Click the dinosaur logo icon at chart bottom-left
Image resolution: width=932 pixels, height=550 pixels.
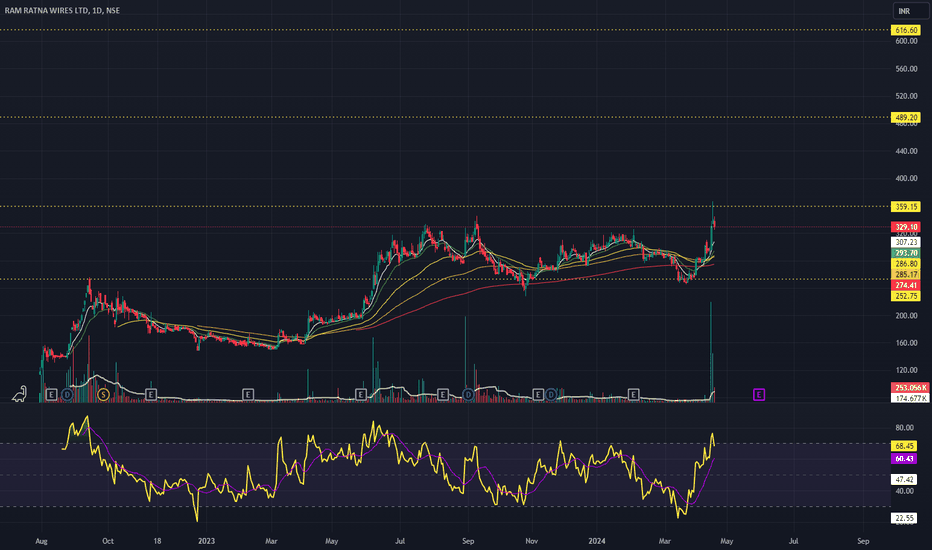(x=20, y=394)
